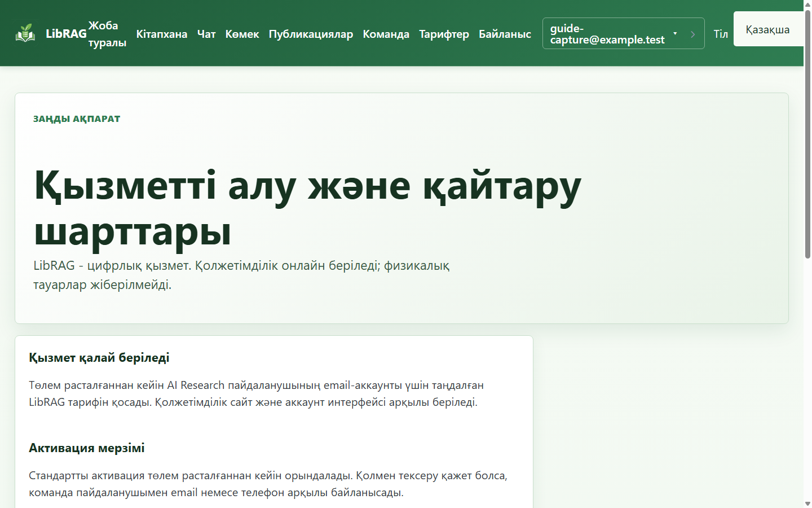This screenshot has height=508, width=812.
Task: Click the "Активация мерзімі" heading
Action: (87, 448)
